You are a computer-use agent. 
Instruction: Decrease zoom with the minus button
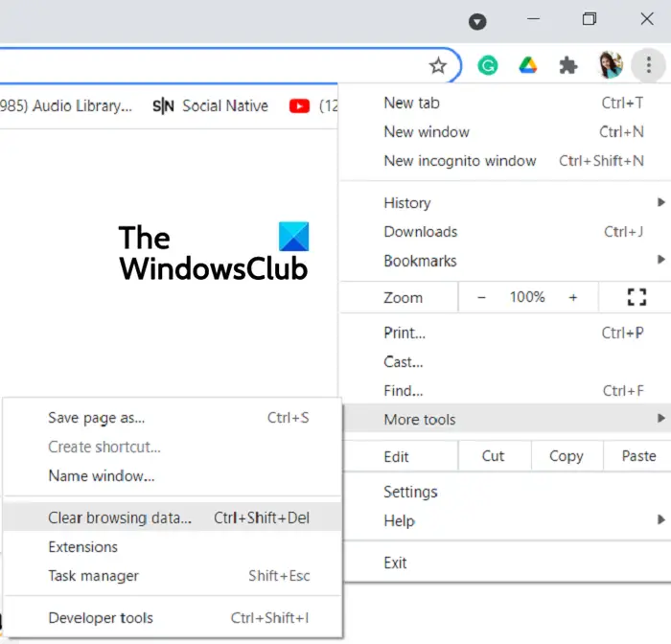[x=481, y=297]
